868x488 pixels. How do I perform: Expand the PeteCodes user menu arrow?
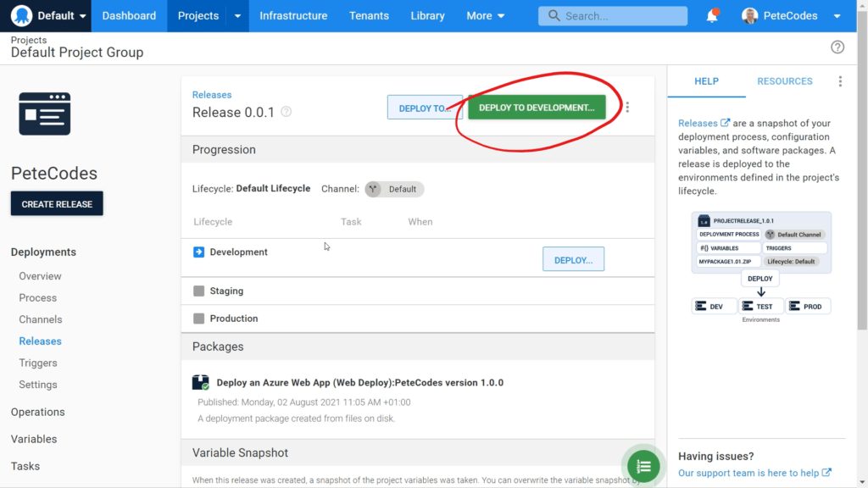click(837, 16)
